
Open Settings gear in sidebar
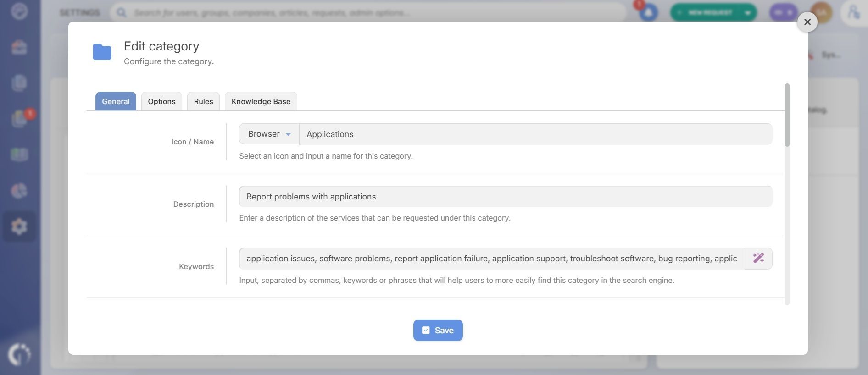pos(19,226)
